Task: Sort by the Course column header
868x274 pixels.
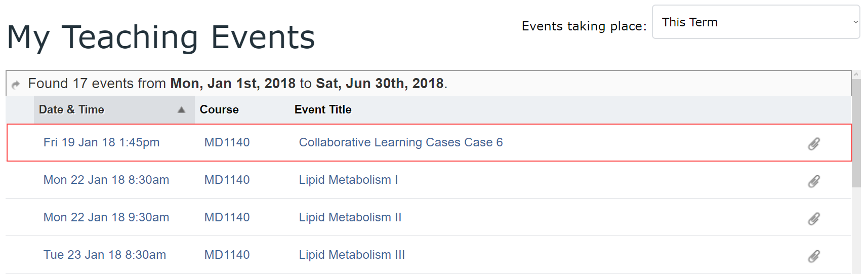Action: tap(219, 109)
